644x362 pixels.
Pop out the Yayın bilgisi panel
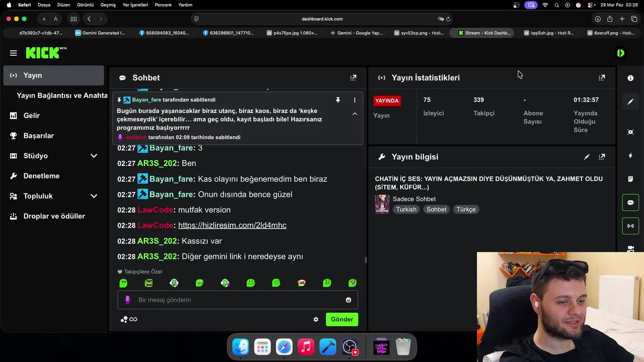pyautogui.click(x=602, y=157)
